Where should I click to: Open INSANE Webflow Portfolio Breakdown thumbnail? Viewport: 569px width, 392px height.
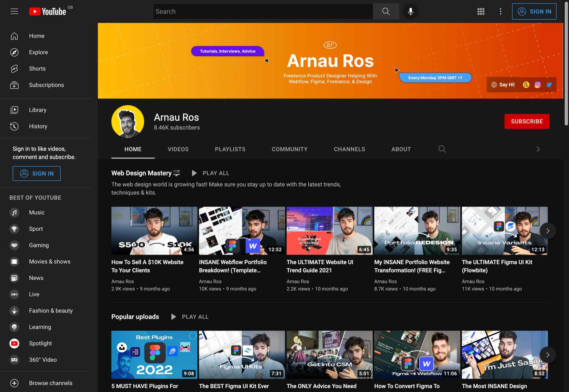pyautogui.click(x=242, y=231)
